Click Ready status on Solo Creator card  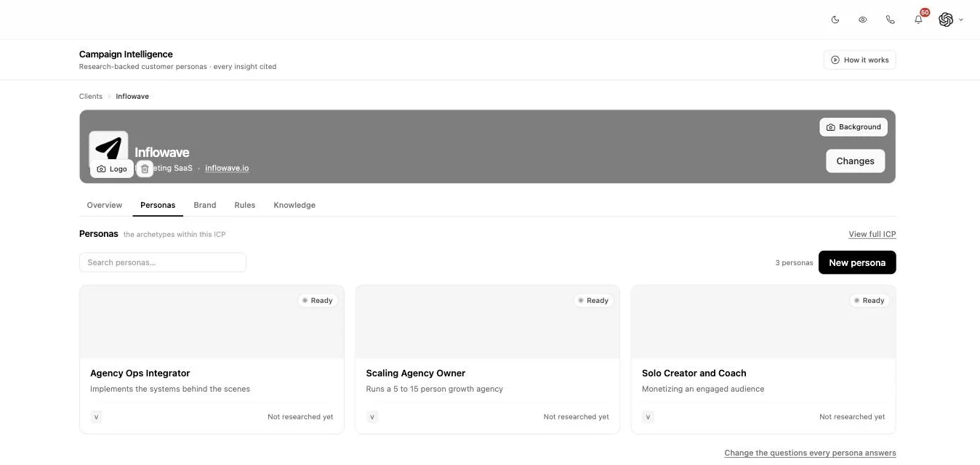(x=869, y=300)
